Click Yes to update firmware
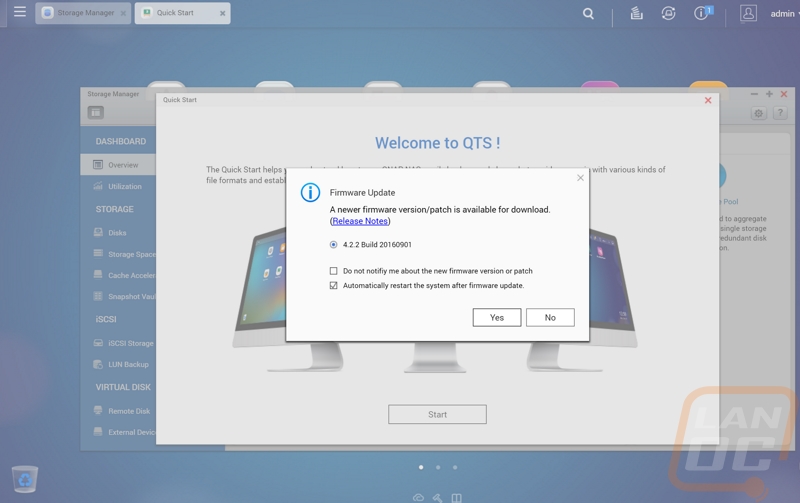Screen dimensions: 800x503 pyautogui.click(x=496, y=317)
